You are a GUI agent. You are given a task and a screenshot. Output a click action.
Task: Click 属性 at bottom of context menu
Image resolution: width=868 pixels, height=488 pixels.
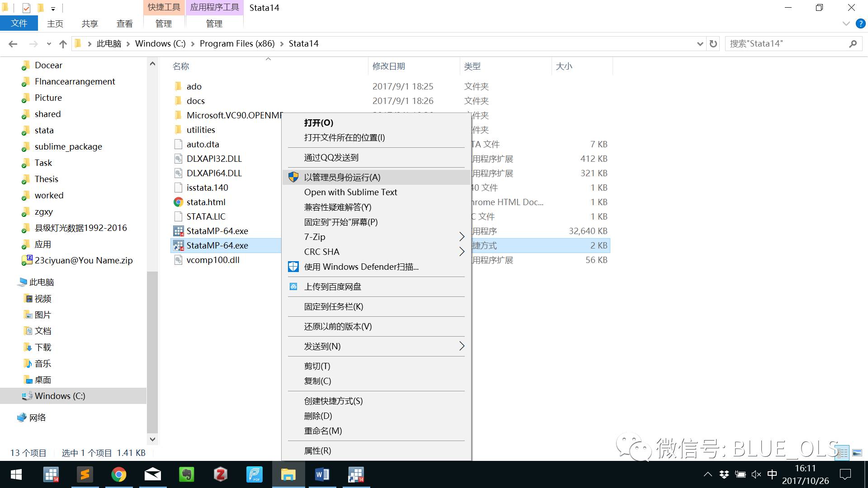pyautogui.click(x=318, y=450)
